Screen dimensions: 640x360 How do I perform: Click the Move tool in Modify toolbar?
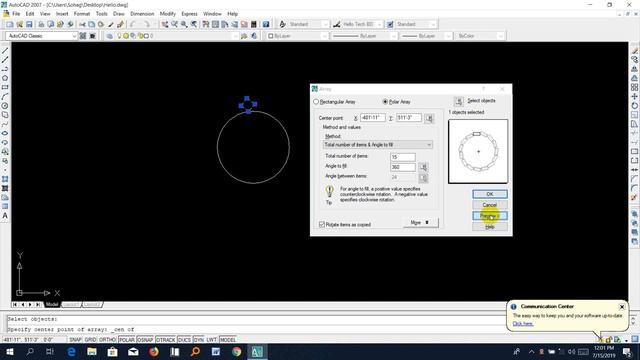click(634, 96)
